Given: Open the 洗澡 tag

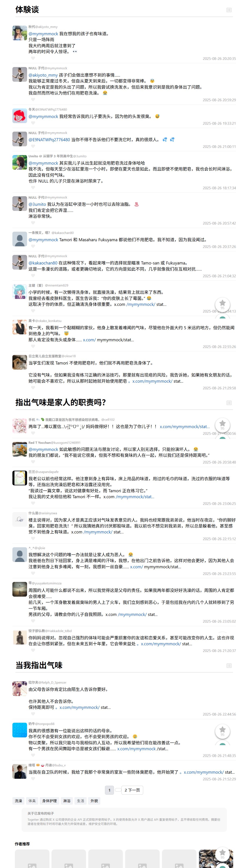Looking at the screenshot, I should tap(19, 801).
